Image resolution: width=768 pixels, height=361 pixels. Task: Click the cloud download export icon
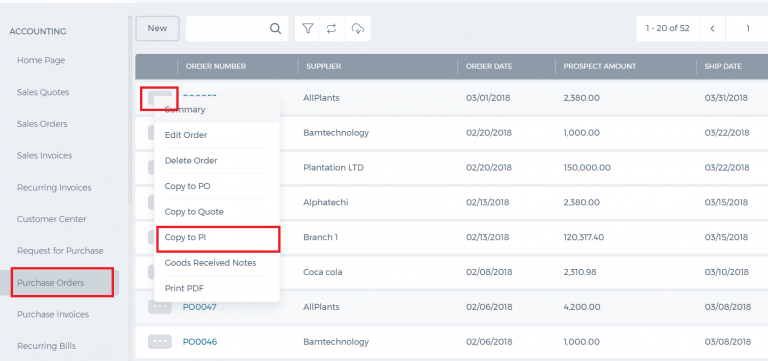[x=358, y=29]
